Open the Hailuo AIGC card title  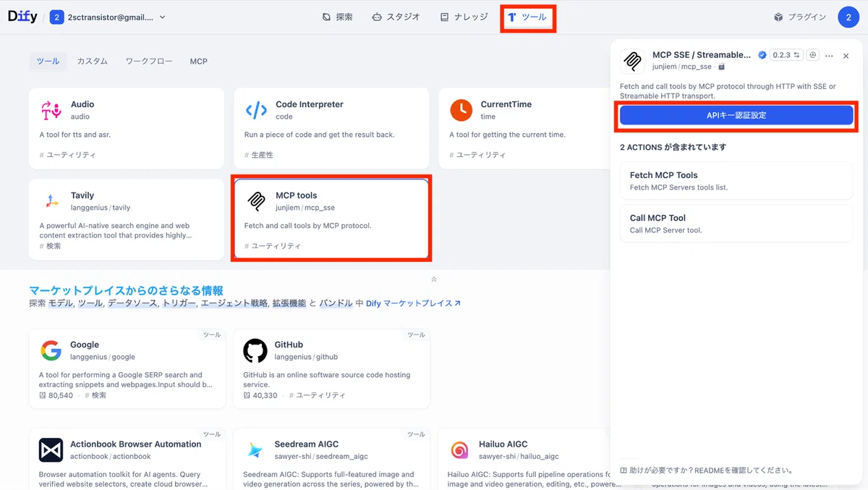[x=503, y=444]
